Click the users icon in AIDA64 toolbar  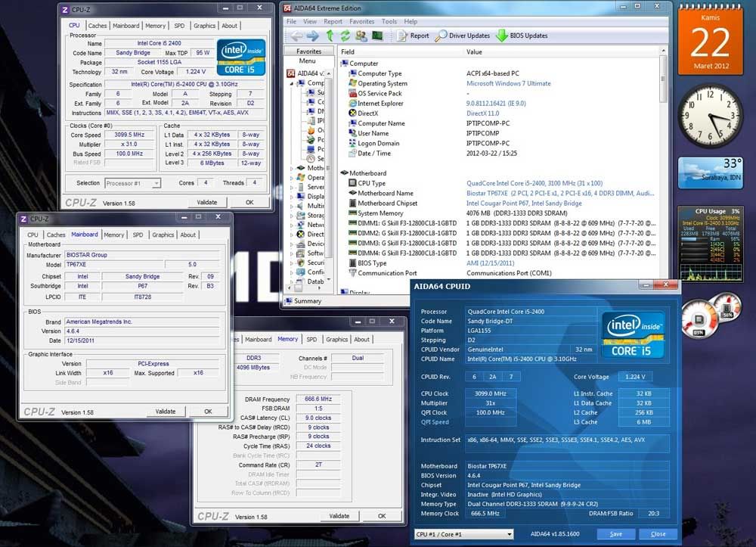click(361, 36)
